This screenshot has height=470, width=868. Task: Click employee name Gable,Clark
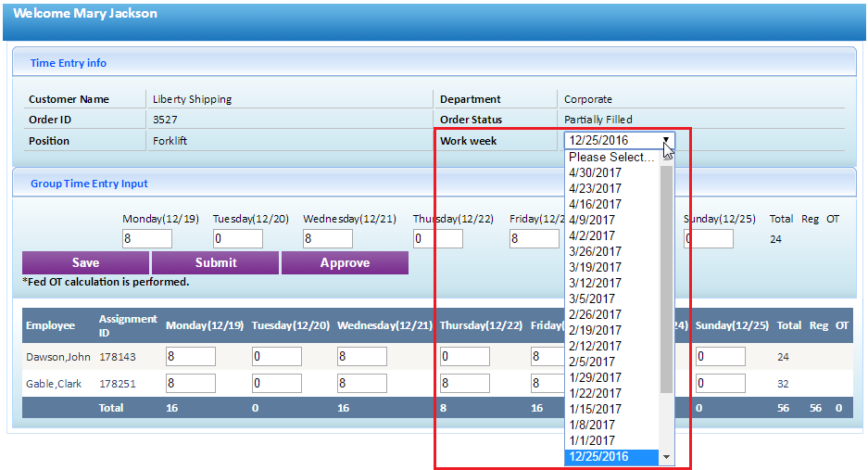coord(54,384)
